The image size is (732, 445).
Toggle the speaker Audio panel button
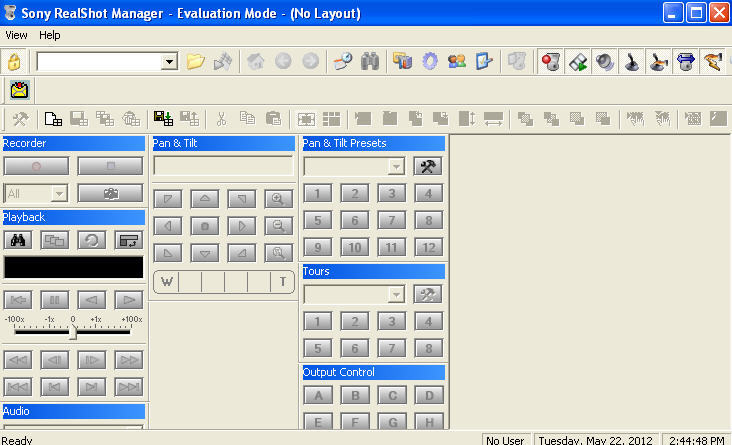click(x=605, y=61)
